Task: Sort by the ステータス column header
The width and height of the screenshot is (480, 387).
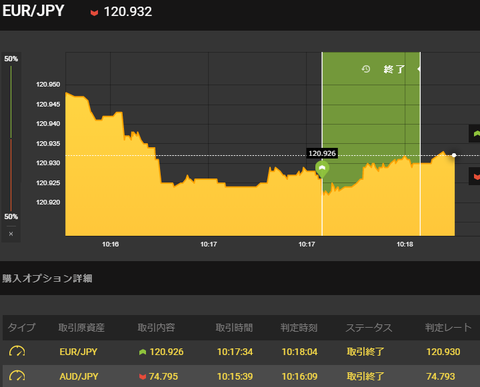Action: (x=369, y=328)
